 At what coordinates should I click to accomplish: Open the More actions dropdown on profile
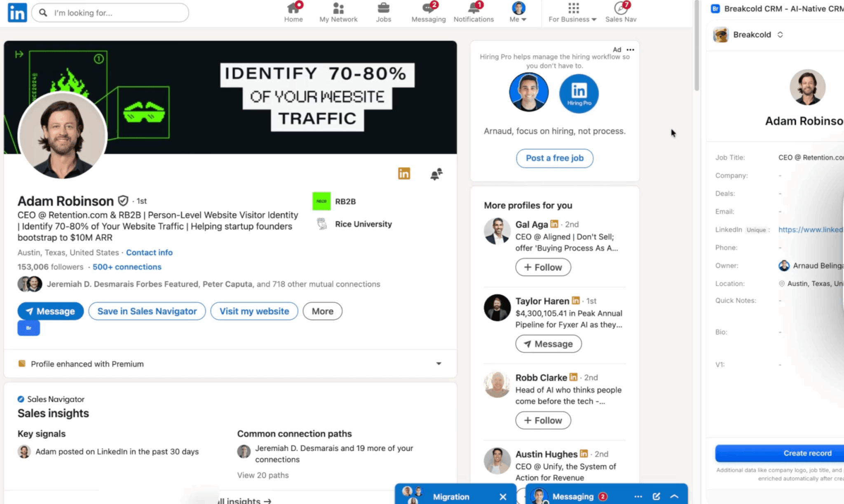(322, 311)
